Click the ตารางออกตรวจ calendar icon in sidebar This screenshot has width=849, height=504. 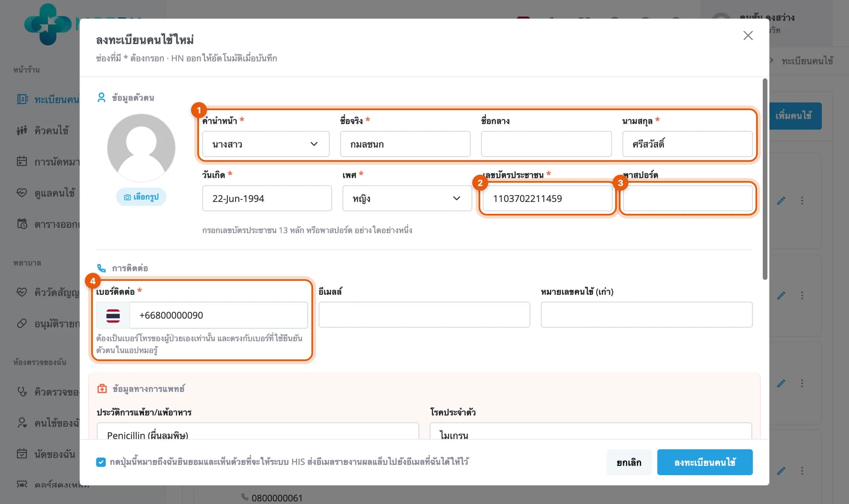[x=22, y=224]
